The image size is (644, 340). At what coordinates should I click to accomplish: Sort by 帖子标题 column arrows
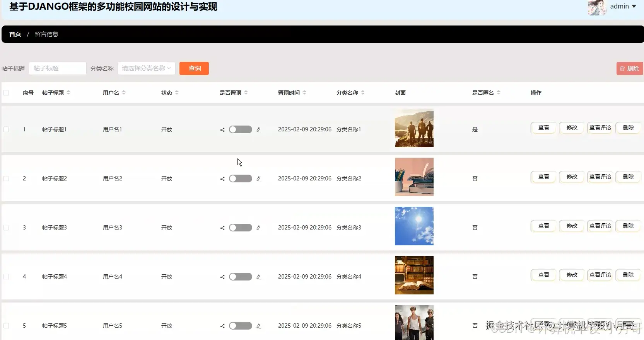click(x=68, y=93)
